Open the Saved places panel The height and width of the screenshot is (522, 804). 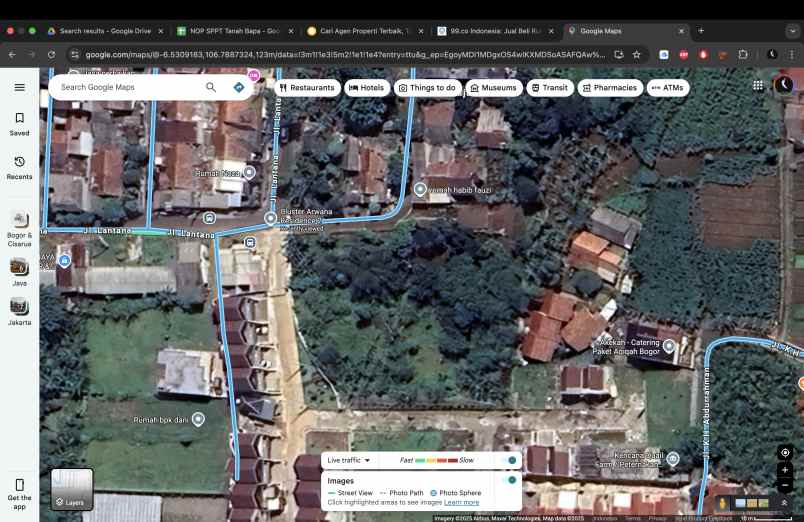(19, 124)
